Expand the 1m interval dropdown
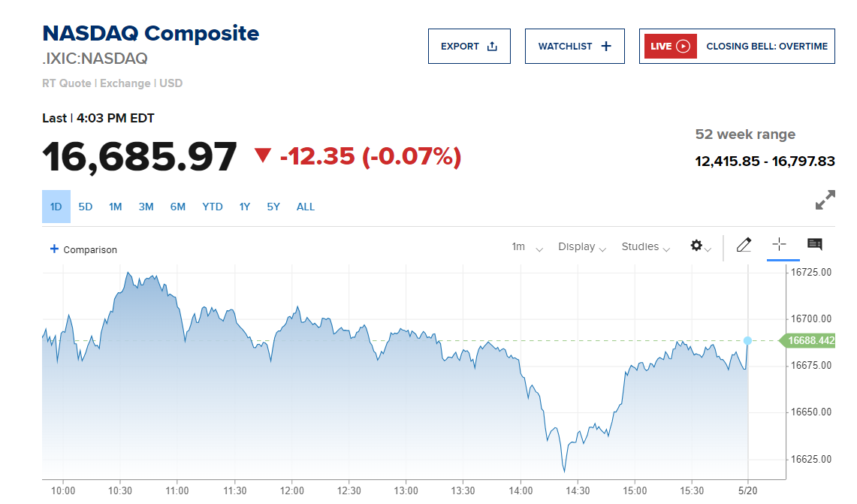 click(x=527, y=247)
